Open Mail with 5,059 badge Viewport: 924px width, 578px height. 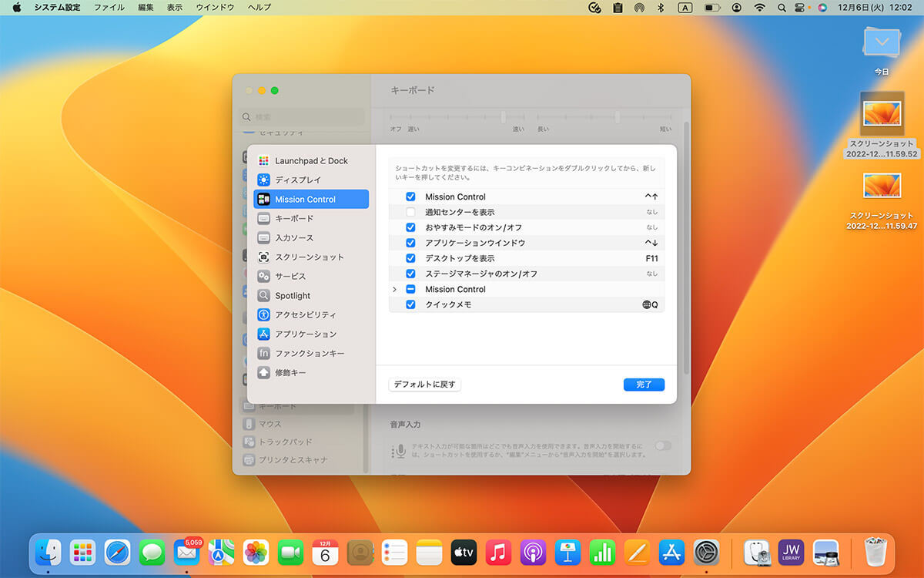[187, 552]
